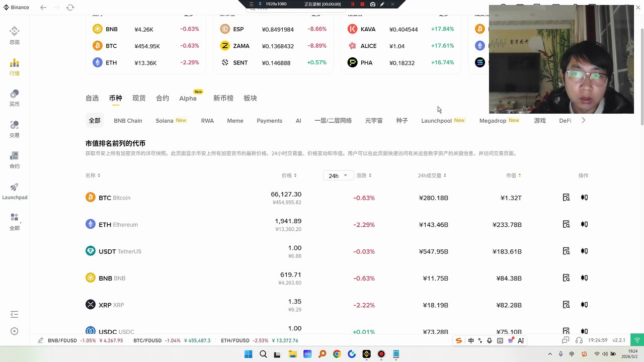Click the BNB/FDUSD ticker in the bottom bar
Image resolution: width=644 pixels, height=362 pixels.
pos(86,340)
